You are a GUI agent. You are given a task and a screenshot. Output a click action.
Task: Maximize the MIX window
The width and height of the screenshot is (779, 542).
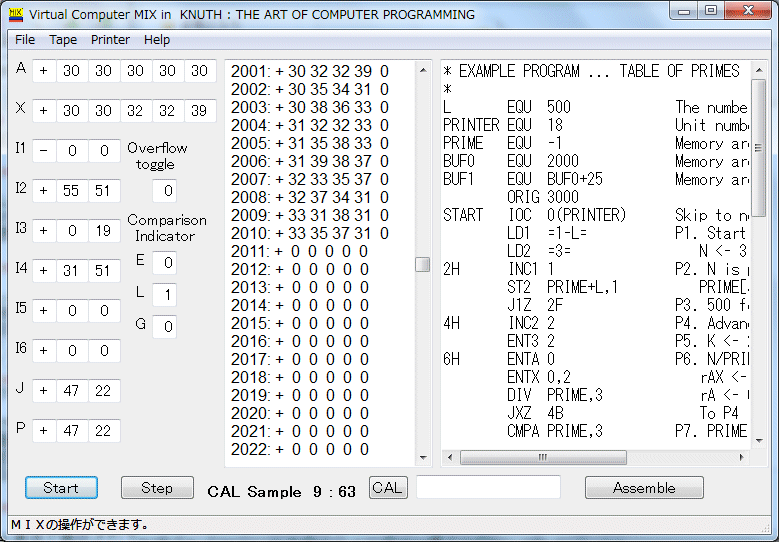click(x=711, y=11)
